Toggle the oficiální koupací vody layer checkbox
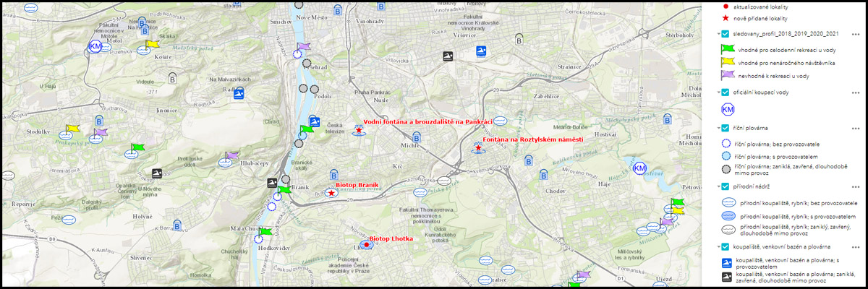This screenshot has width=868, height=289. tap(725, 92)
